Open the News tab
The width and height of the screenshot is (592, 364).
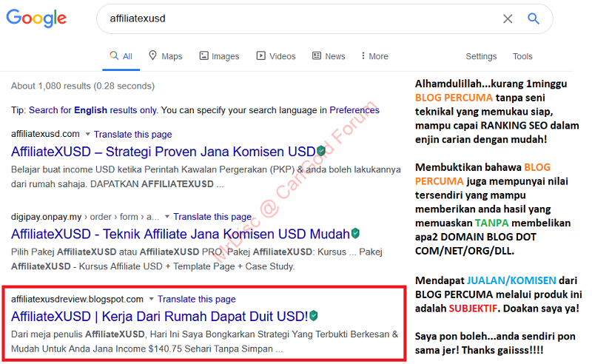pos(329,56)
